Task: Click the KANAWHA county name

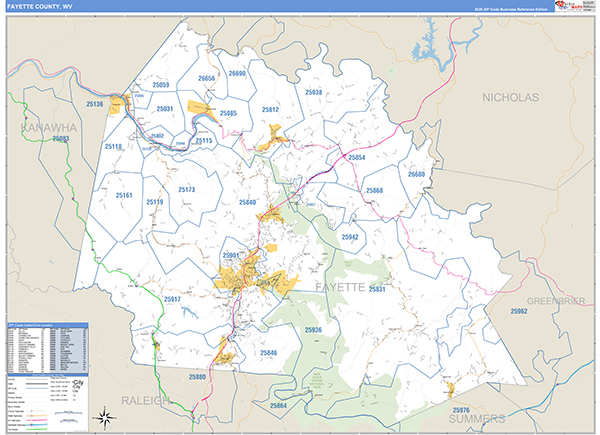Action: click(49, 128)
